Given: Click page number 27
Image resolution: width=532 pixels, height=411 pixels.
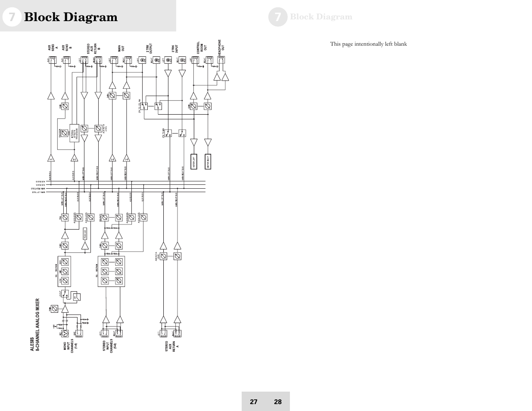Looking at the screenshot, I should (x=253, y=402).
